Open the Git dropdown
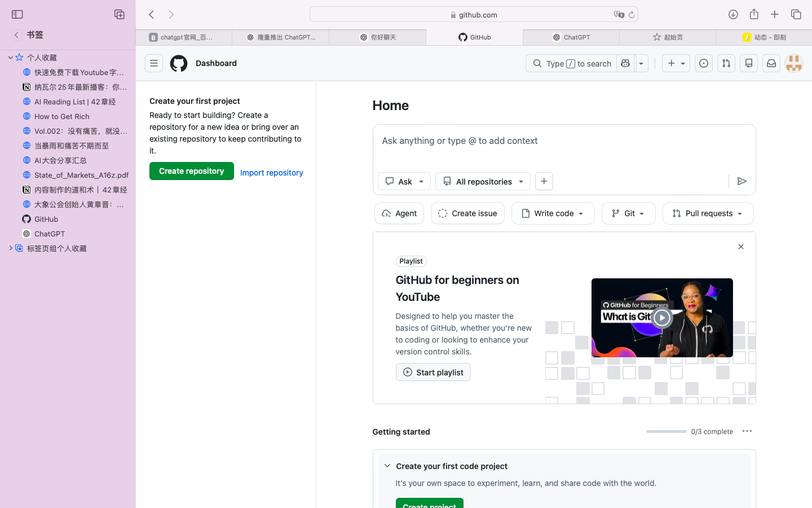 (629, 213)
